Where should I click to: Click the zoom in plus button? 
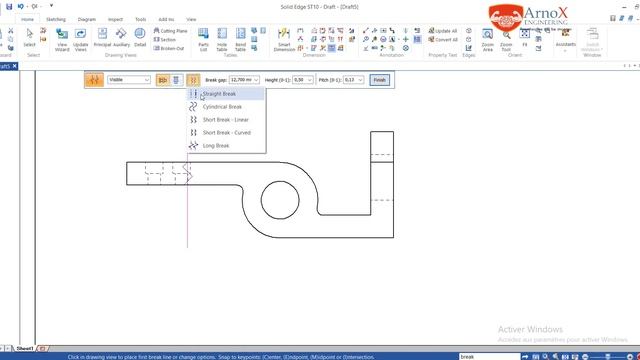coord(630,357)
